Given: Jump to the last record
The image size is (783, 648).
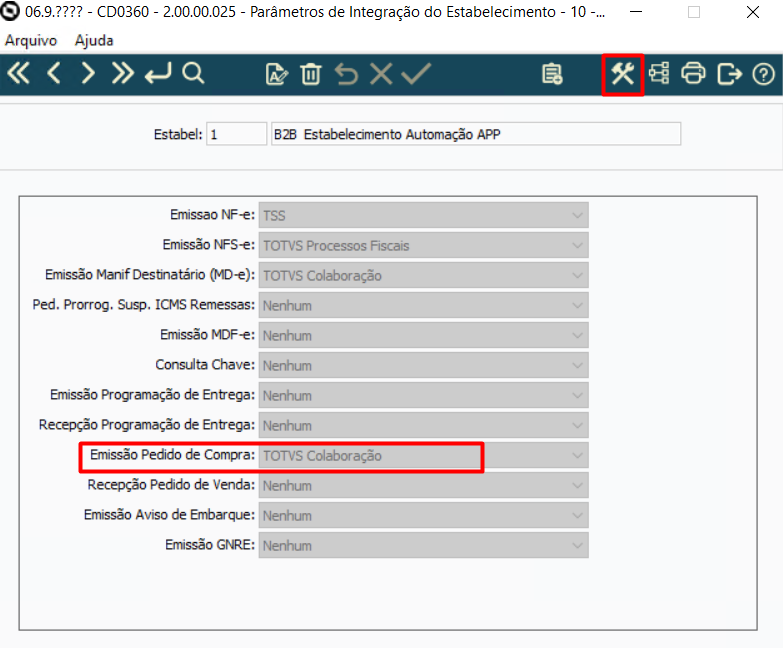Looking at the screenshot, I should coord(123,74).
